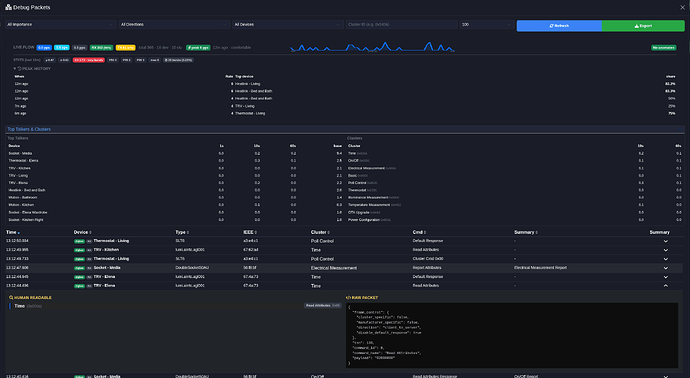Click Illuminance Measurement in the Clusters list

click(x=368, y=198)
